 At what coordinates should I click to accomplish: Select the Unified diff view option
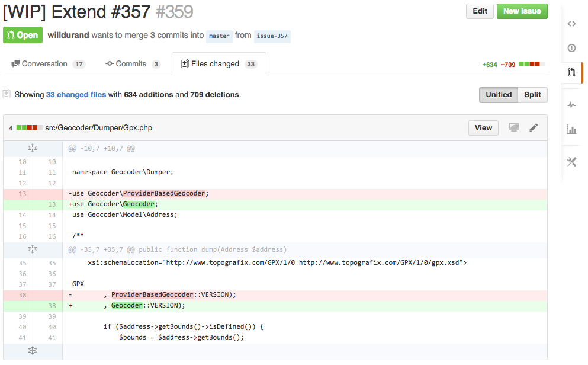coord(498,95)
